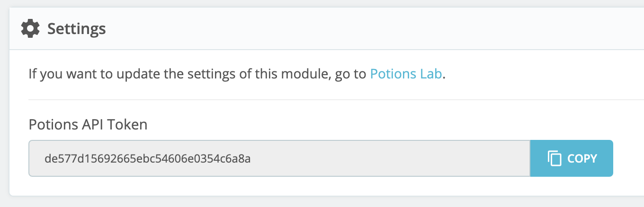Click the word COPY on blue button

coord(582,158)
